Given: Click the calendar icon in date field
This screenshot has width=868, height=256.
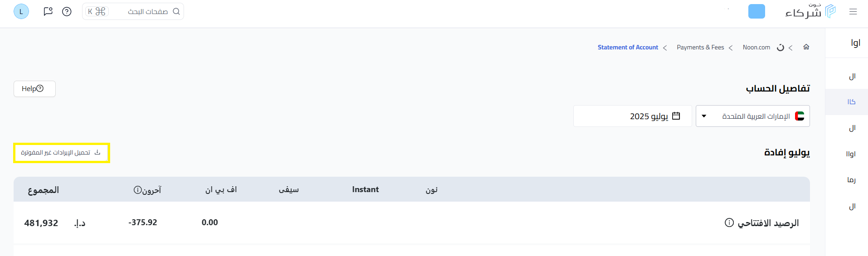Looking at the screenshot, I should (676, 116).
